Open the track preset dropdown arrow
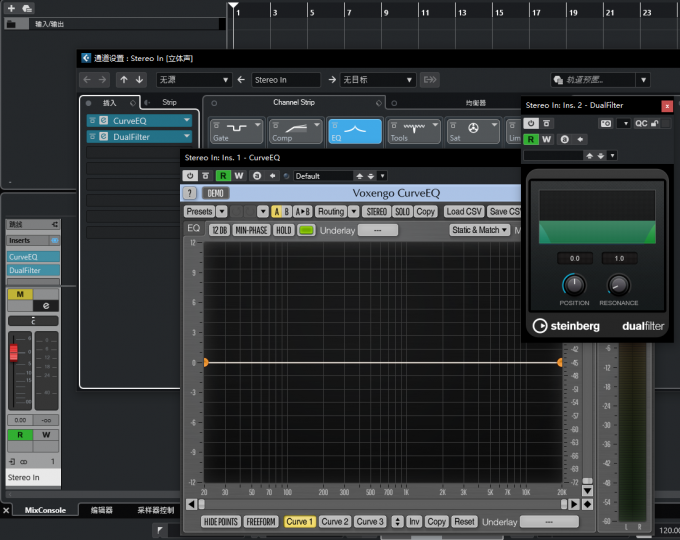This screenshot has width=680, height=540. [644, 80]
